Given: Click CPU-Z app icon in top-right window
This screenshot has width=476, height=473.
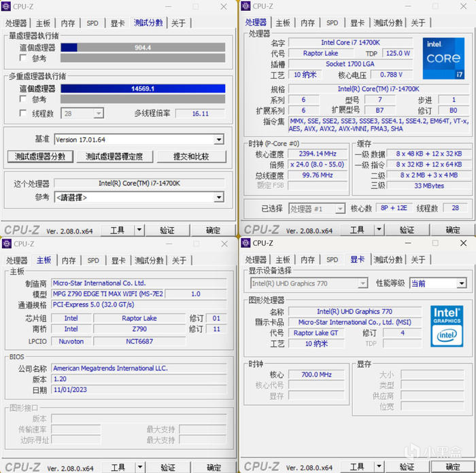Looking at the screenshot, I should (245, 6).
